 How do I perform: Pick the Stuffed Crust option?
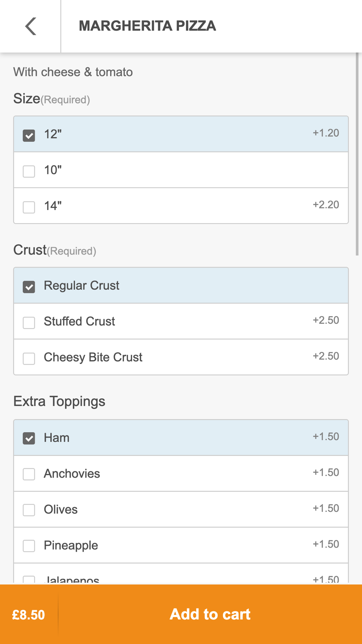coord(29,322)
